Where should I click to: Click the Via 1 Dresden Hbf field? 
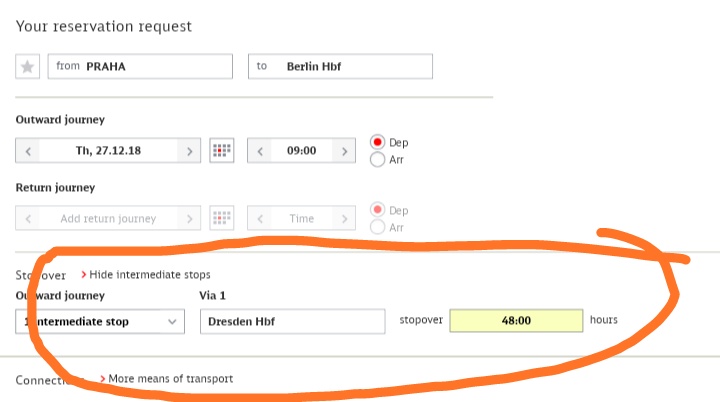(292, 322)
